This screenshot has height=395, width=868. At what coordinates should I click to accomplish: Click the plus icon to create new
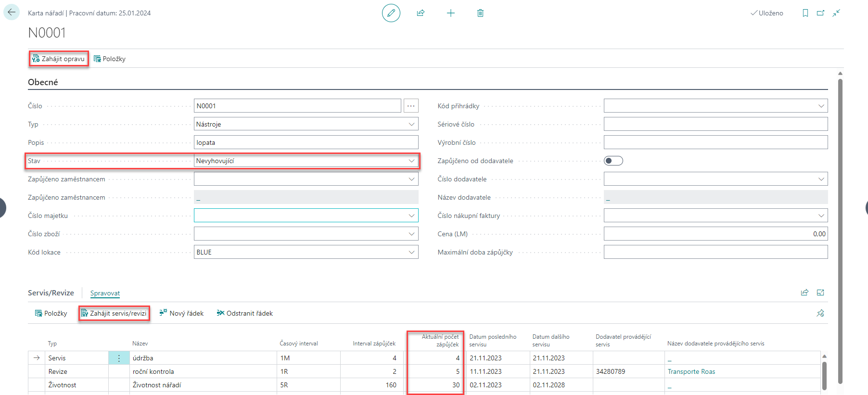tap(450, 13)
